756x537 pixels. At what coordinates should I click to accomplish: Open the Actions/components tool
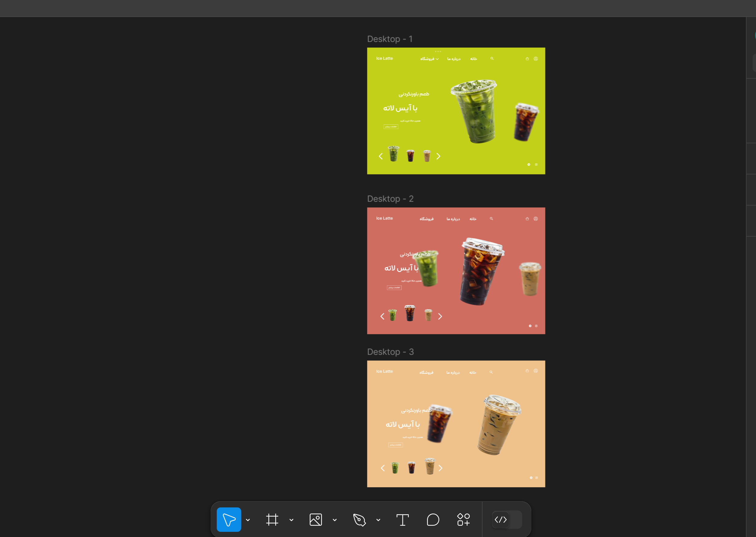(463, 520)
